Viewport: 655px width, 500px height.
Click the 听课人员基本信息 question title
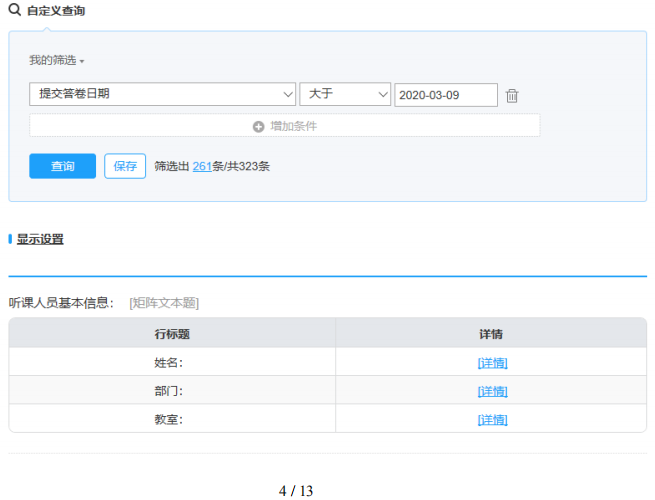62,303
